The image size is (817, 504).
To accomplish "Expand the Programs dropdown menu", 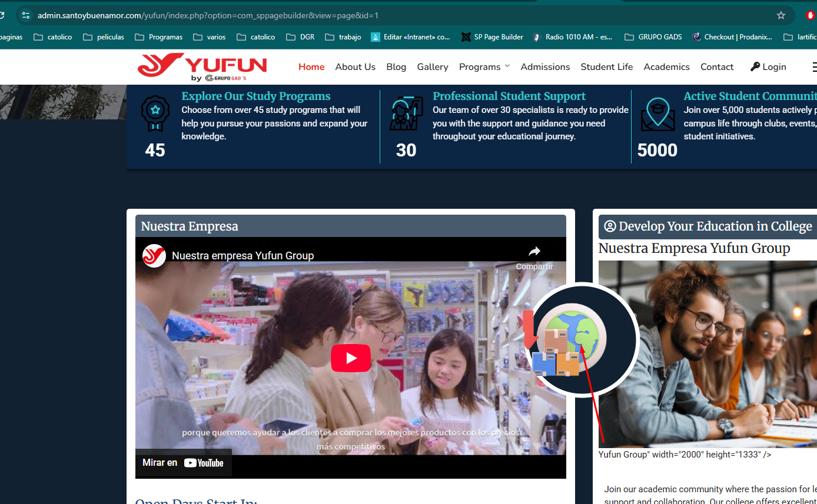I will coord(484,67).
